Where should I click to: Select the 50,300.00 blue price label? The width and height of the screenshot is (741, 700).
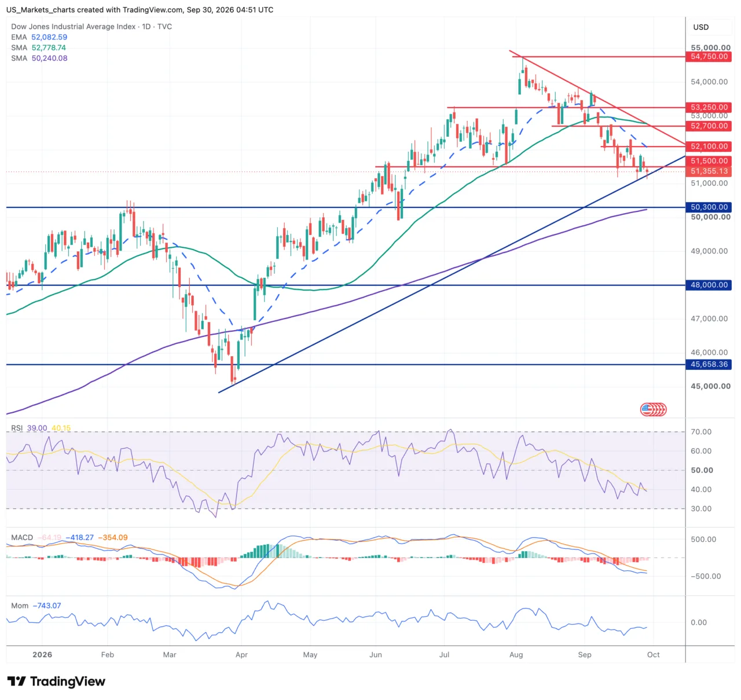click(x=709, y=207)
